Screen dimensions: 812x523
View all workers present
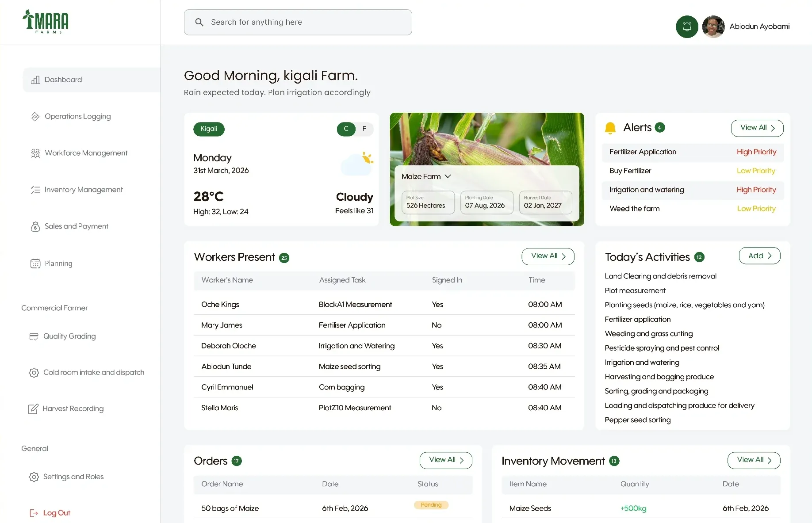click(548, 256)
